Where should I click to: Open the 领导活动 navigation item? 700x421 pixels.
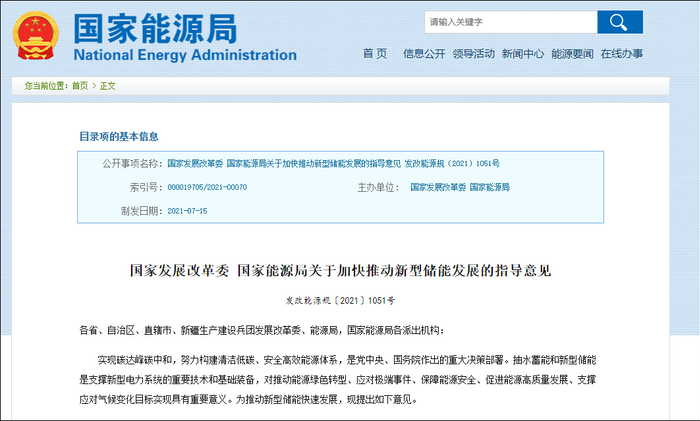[474, 54]
